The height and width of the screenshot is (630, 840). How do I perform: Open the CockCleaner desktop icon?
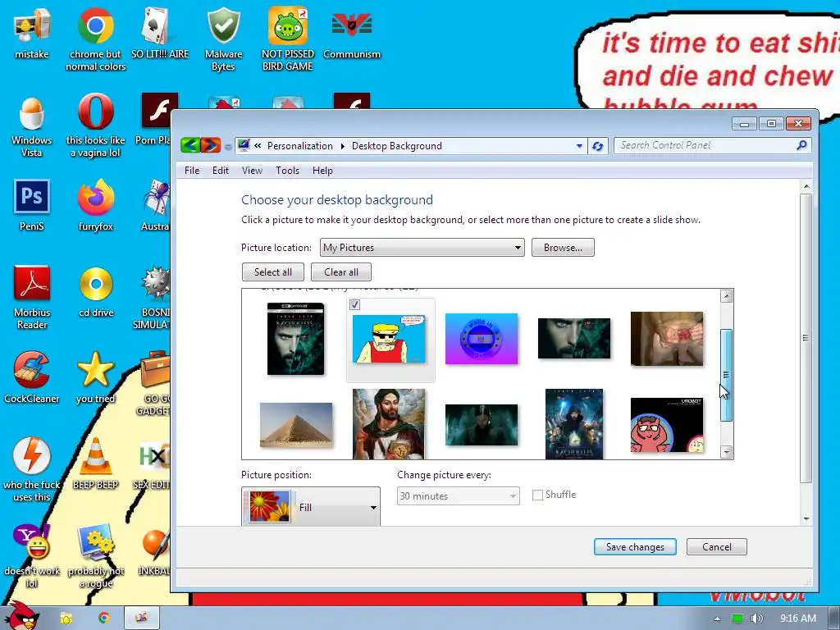pos(32,377)
